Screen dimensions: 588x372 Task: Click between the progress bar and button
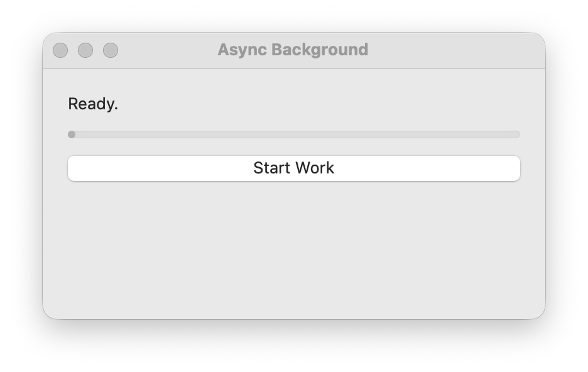293,146
